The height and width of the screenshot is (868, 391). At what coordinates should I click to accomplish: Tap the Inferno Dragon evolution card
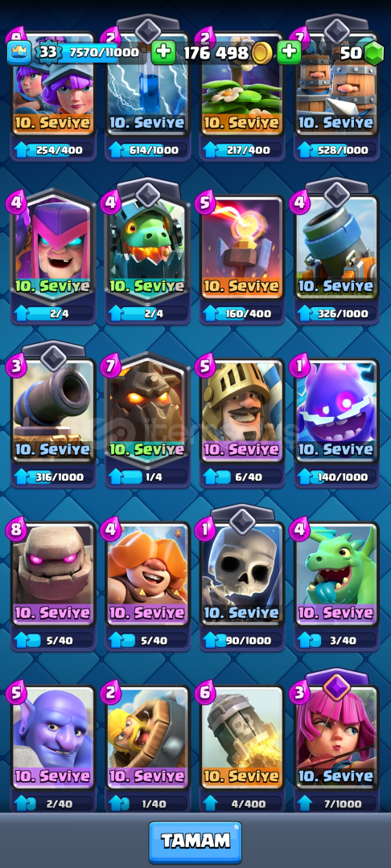coord(148,248)
